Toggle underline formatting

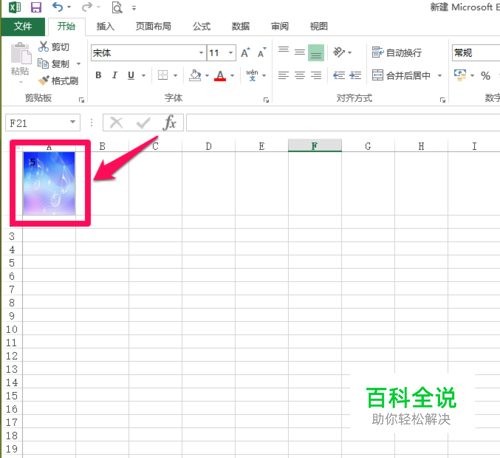point(131,75)
